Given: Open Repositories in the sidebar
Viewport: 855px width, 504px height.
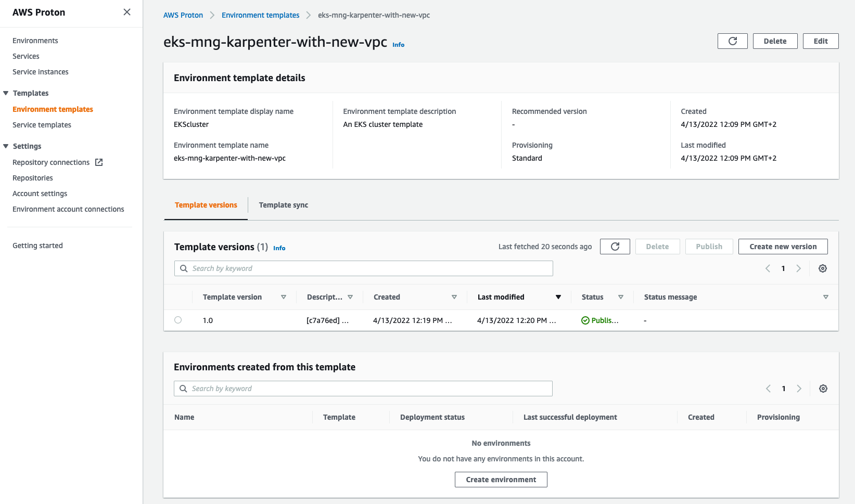Looking at the screenshot, I should 33,178.
